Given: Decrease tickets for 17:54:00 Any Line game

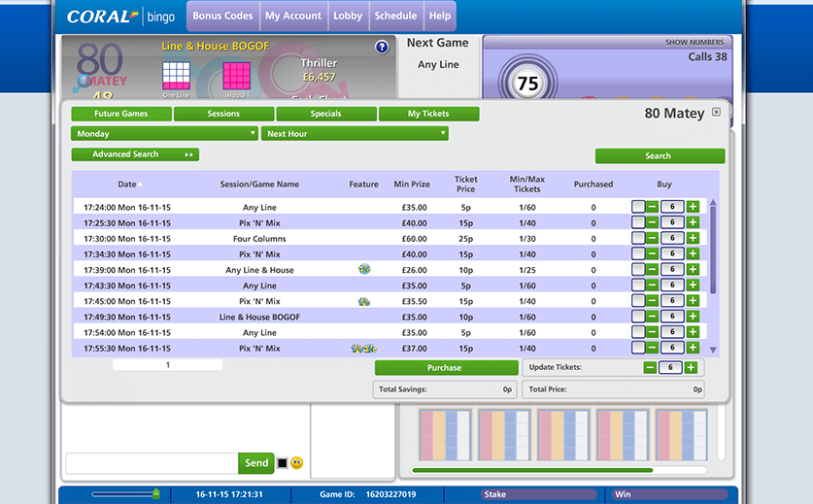Looking at the screenshot, I should (653, 332).
